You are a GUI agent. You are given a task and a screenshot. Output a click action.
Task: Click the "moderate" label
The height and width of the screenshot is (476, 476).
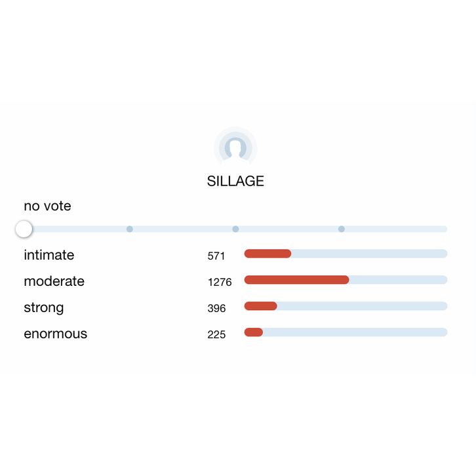pos(54,281)
